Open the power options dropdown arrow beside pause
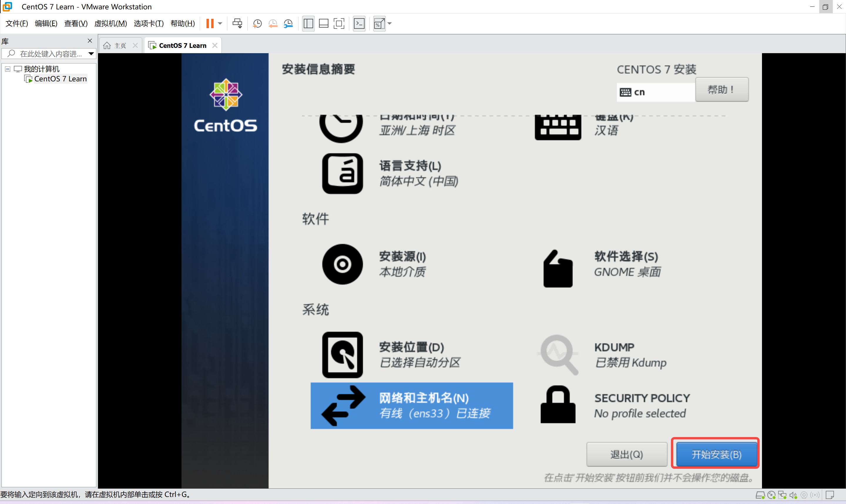This screenshot has width=846, height=504. [x=220, y=23]
